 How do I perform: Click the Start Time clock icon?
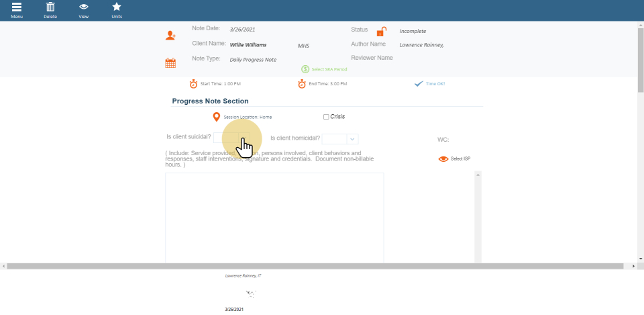click(193, 84)
